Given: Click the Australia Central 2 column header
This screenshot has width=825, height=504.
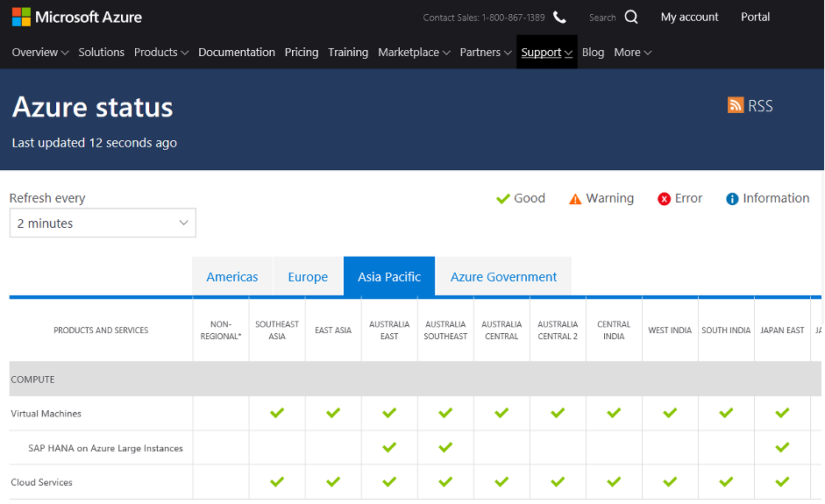Looking at the screenshot, I should (558, 330).
